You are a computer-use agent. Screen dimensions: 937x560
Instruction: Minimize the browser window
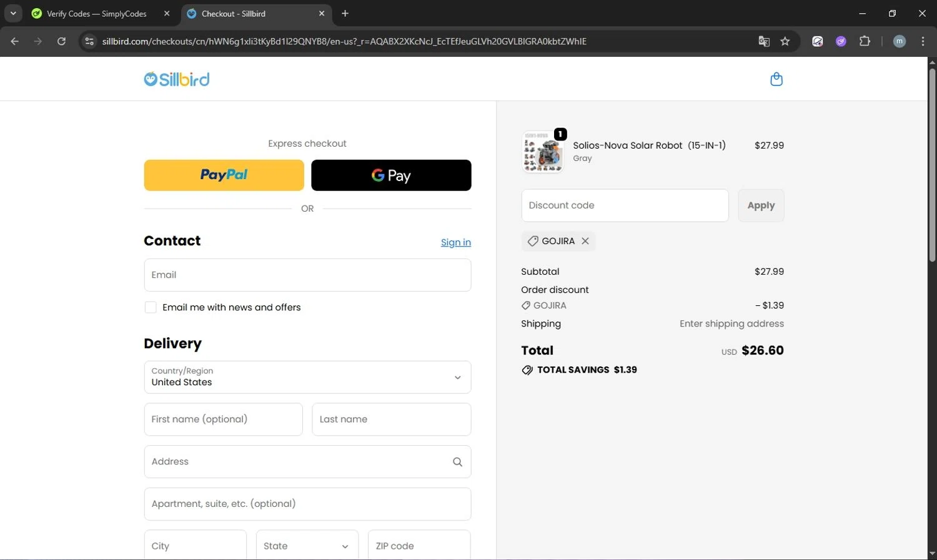coord(863,13)
